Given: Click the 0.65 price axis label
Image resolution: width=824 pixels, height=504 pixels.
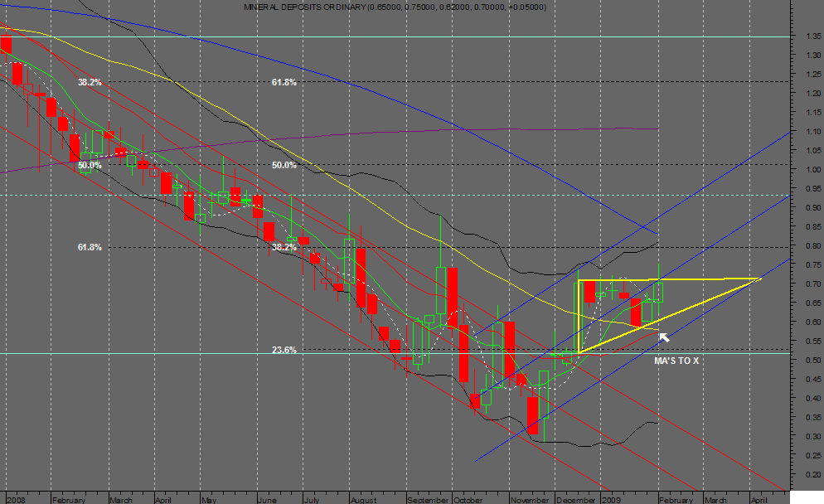Looking at the screenshot, I should coord(813,303).
